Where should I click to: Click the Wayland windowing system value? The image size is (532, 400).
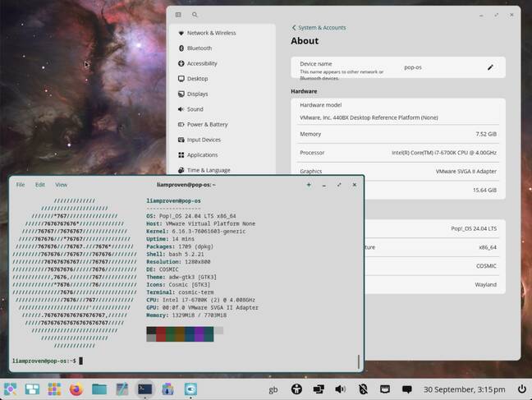tap(485, 284)
